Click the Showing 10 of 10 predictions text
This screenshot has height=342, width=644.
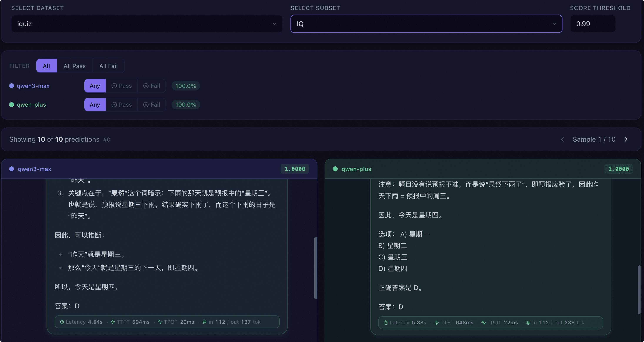pos(54,139)
